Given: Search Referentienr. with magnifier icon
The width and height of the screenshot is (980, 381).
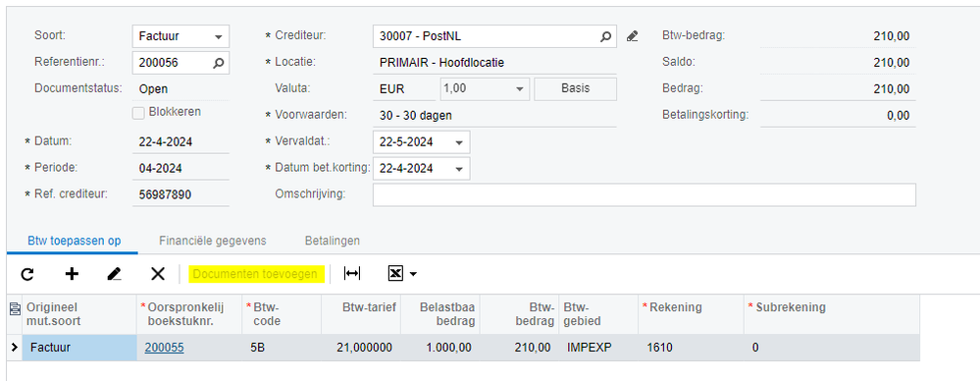Looking at the screenshot, I should [x=218, y=63].
